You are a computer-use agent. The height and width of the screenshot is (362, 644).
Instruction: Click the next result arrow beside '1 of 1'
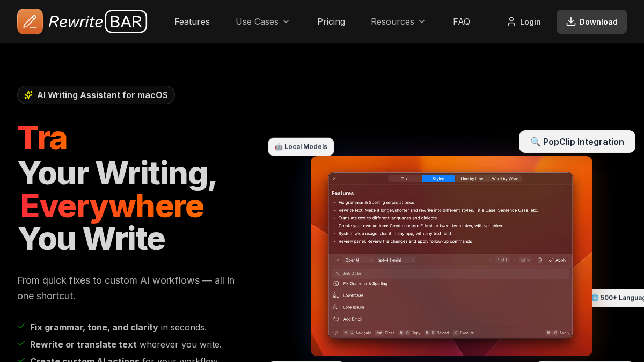pyautogui.click(x=514, y=260)
